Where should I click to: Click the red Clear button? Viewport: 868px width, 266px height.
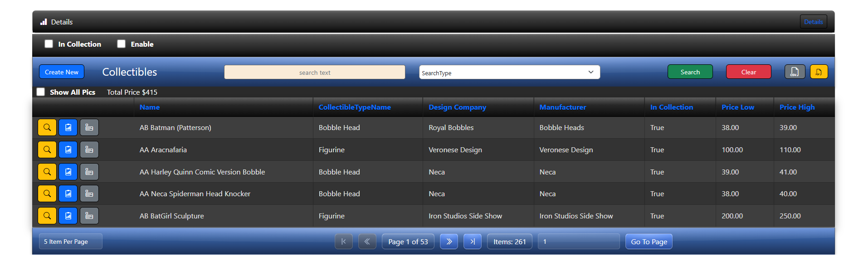coord(749,72)
